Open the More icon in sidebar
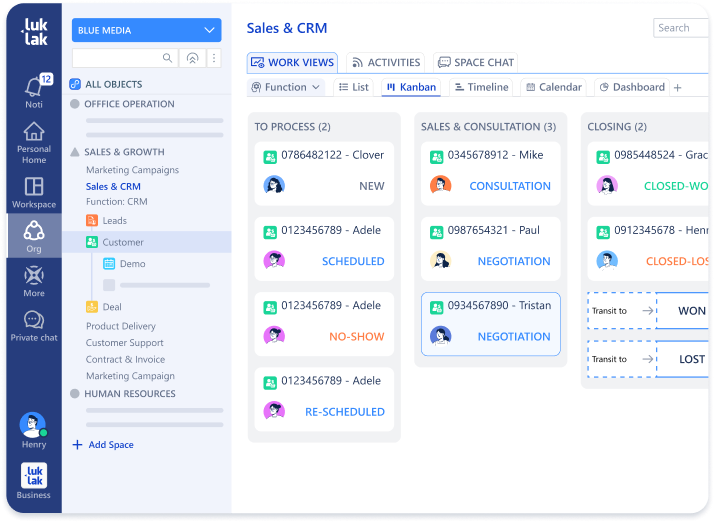Screen dimensions: 715x523 (34, 276)
